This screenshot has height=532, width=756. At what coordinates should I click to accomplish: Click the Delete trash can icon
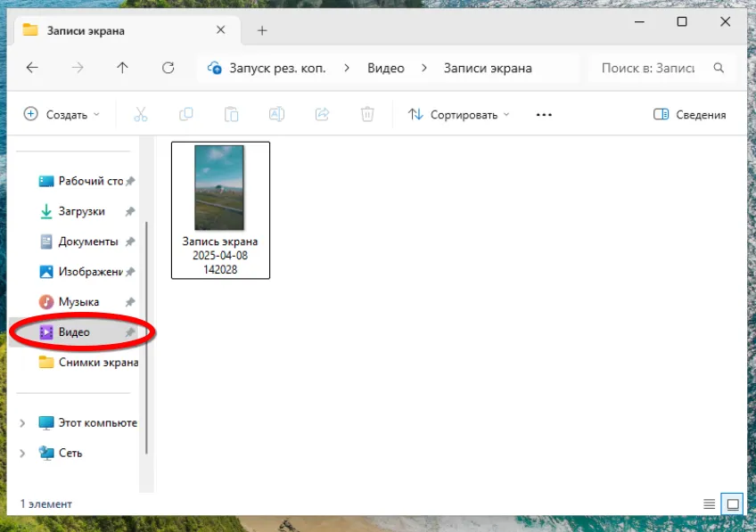tap(367, 114)
